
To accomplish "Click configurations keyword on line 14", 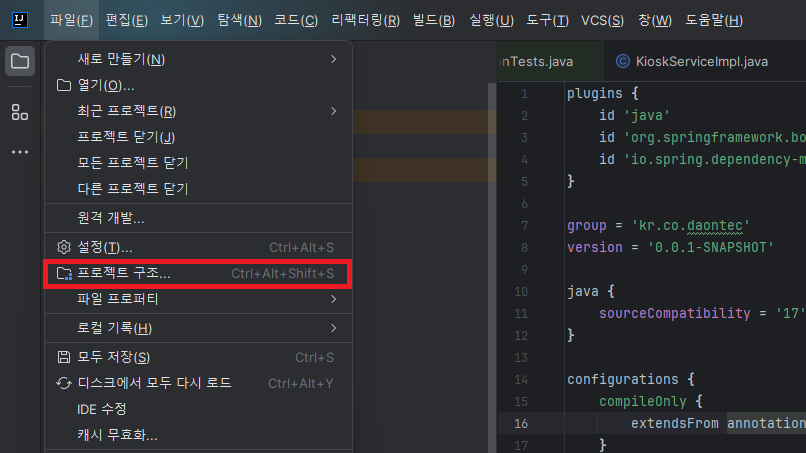I will pyautogui.click(x=622, y=379).
